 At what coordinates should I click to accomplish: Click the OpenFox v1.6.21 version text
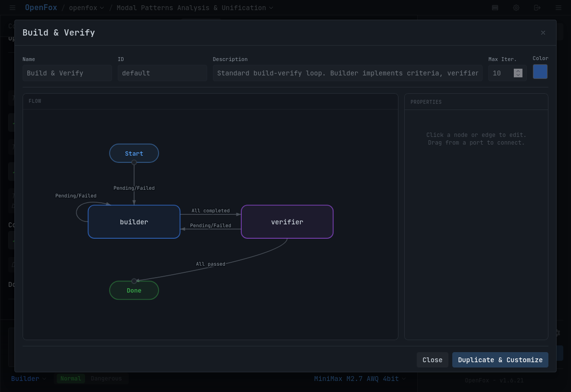pos(494,380)
